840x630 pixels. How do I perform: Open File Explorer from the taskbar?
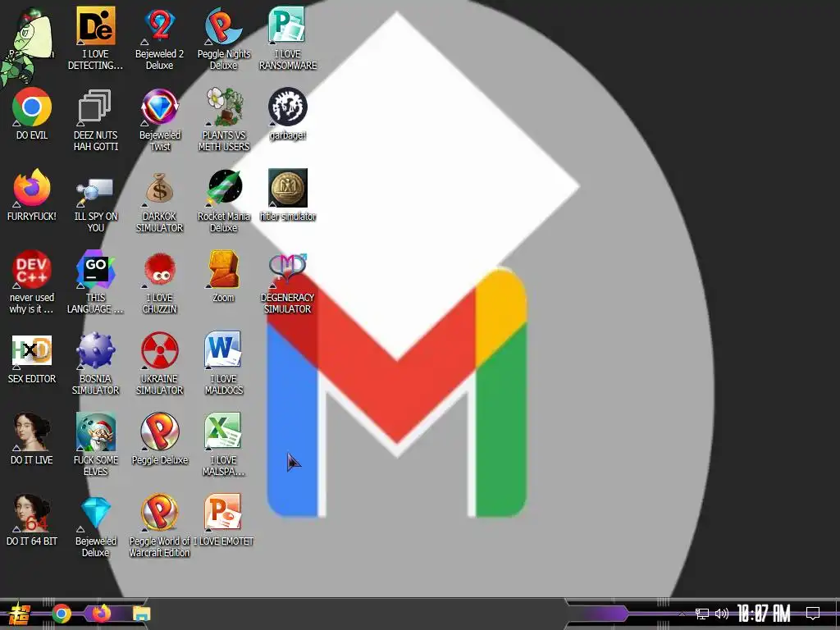pyautogui.click(x=141, y=614)
